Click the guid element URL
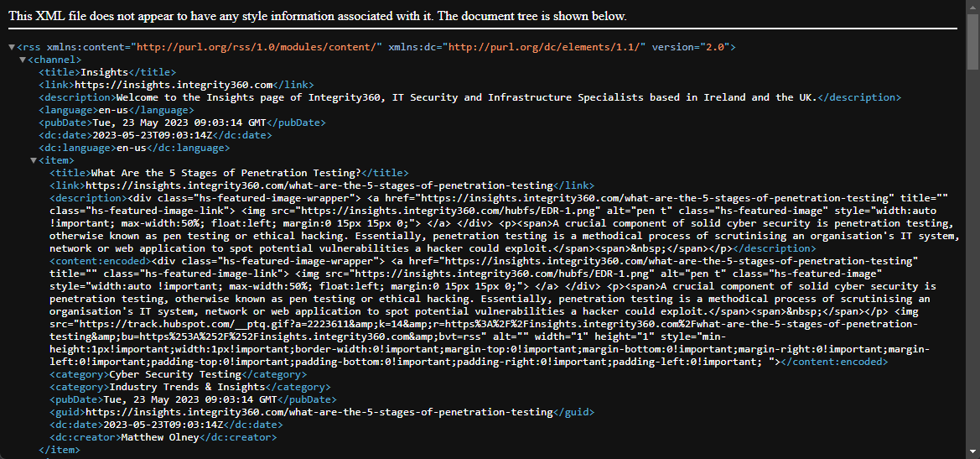980x459 pixels. [x=319, y=412]
